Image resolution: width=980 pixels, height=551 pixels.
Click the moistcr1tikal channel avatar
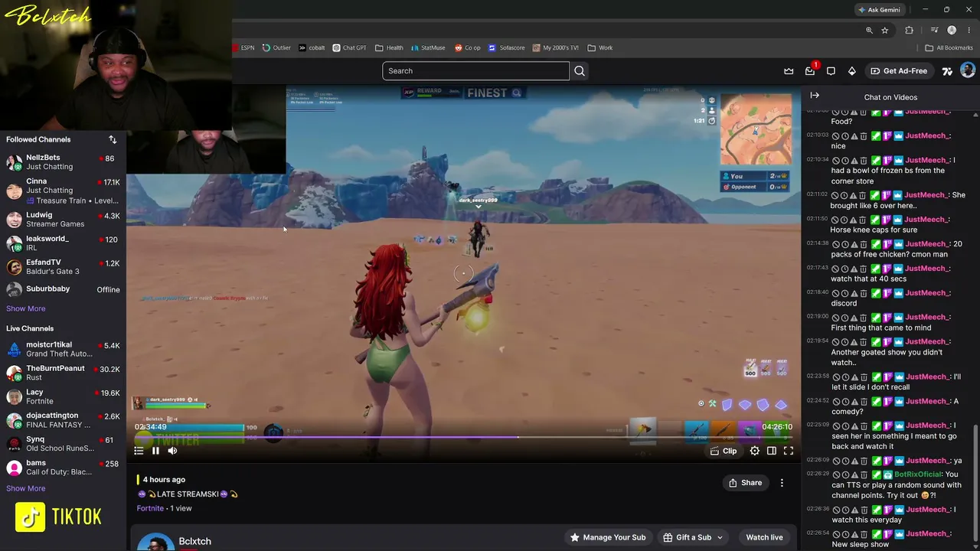pyautogui.click(x=14, y=350)
